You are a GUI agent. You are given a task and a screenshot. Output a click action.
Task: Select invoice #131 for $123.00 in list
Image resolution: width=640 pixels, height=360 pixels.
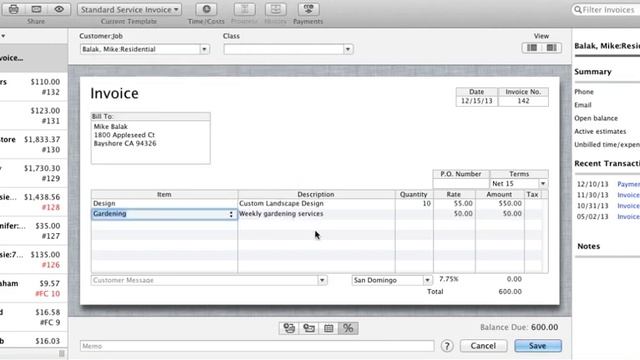coord(33,116)
